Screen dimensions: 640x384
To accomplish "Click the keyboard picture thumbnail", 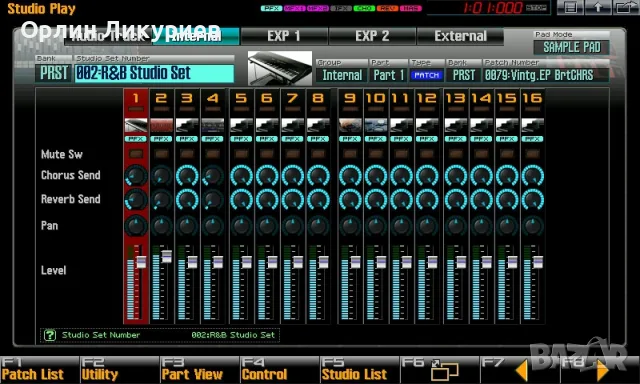I will (x=280, y=68).
